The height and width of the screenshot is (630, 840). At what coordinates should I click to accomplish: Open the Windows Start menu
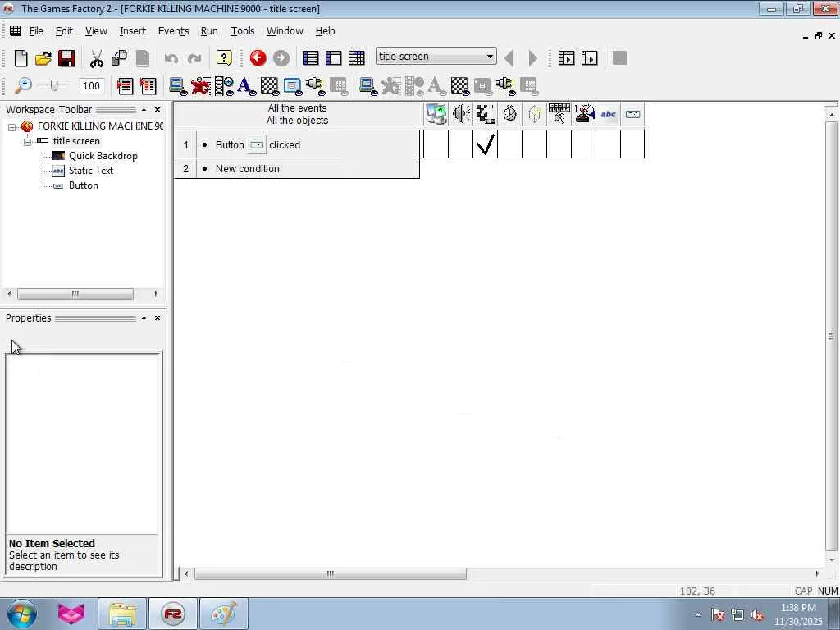click(21, 614)
